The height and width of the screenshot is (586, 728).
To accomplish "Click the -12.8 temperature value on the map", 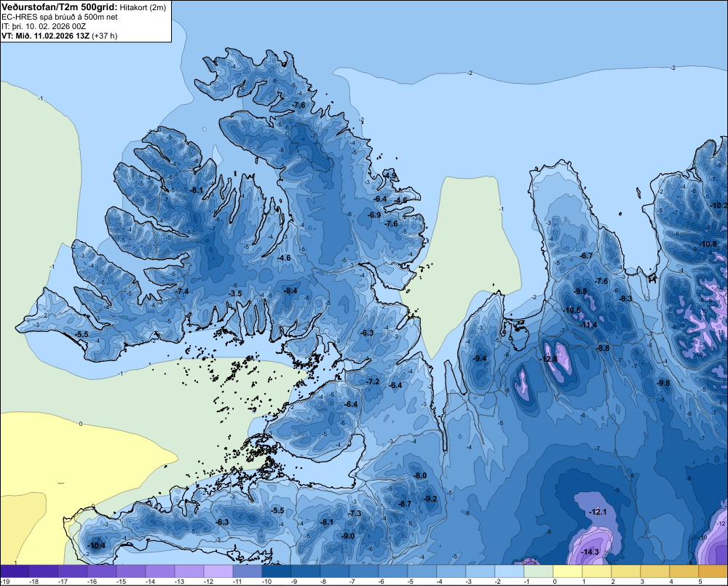I will click(548, 359).
